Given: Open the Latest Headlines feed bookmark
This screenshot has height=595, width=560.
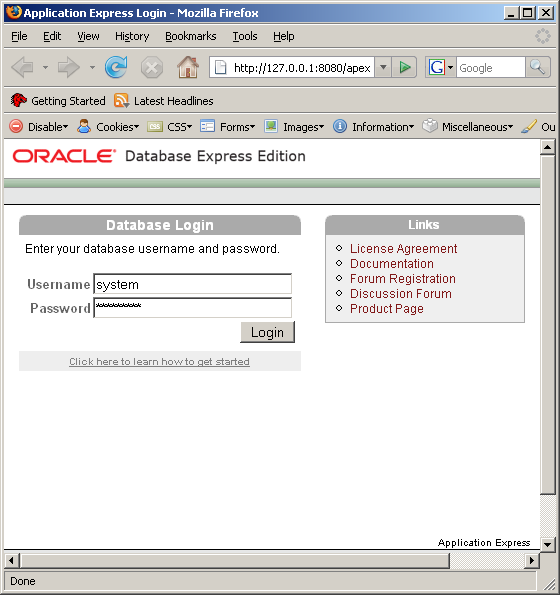Looking at the screenshot, I should click(x=164, y=101).
